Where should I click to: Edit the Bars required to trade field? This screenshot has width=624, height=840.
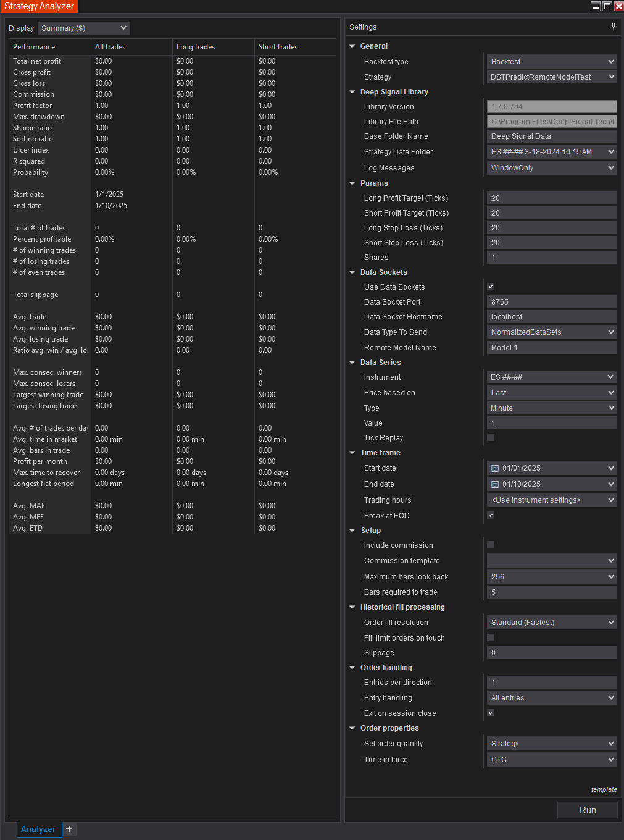click(552, 592)
